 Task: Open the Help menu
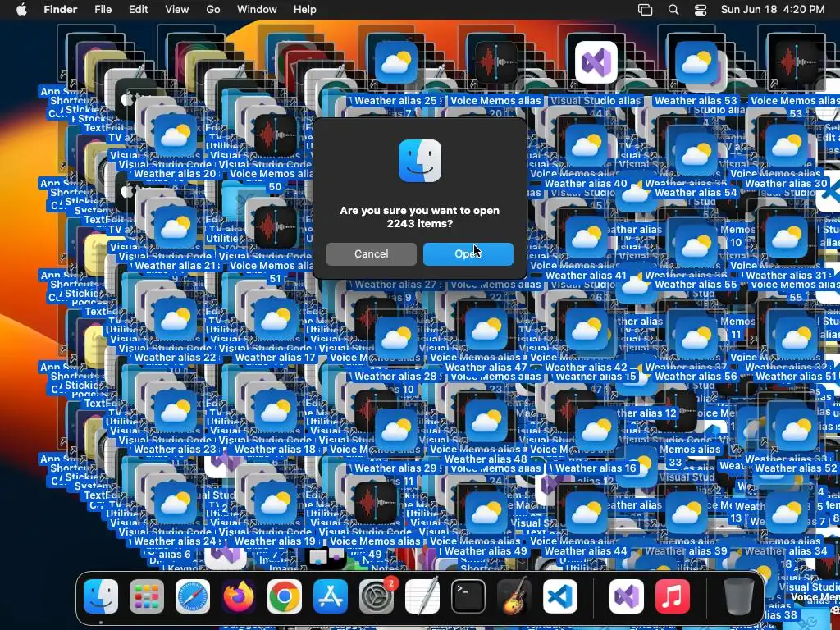pos(305,10)
